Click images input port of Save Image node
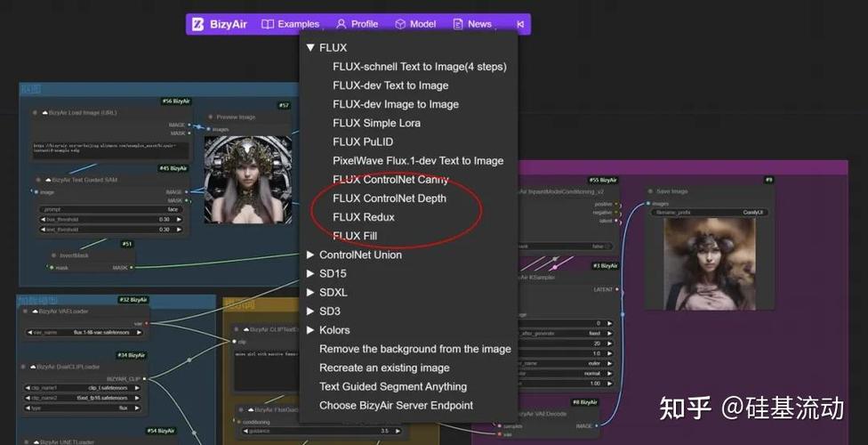The width and height of the screenshot is (868, 445). [648, 204]
